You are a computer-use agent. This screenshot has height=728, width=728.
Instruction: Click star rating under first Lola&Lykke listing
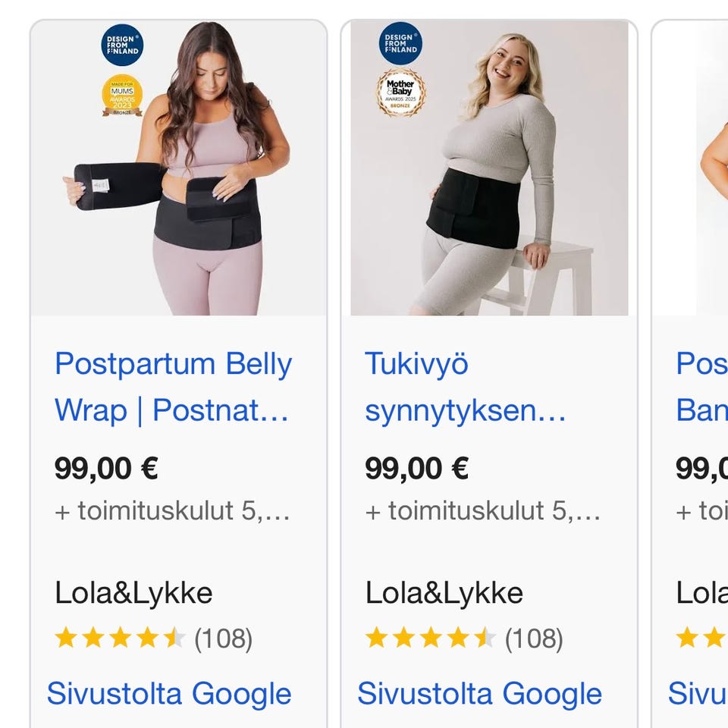point(120,639)
